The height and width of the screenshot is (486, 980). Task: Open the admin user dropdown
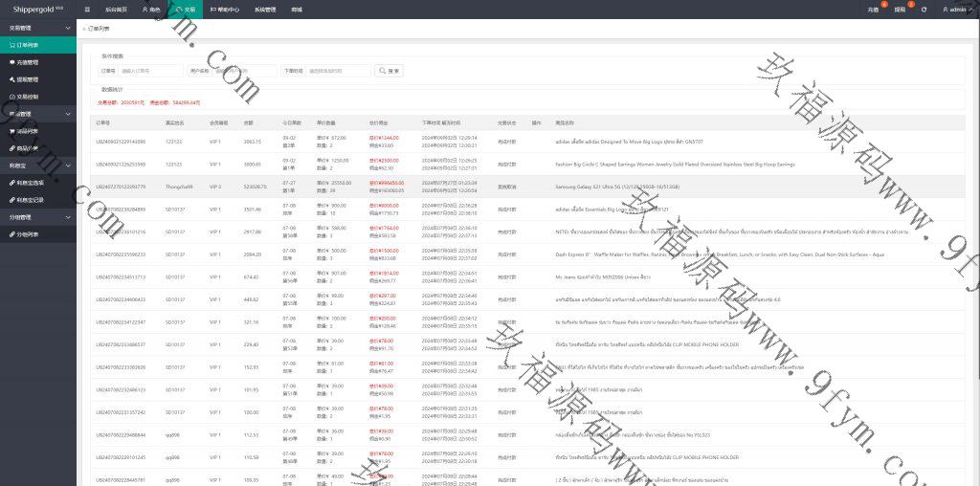coord(953,9)
